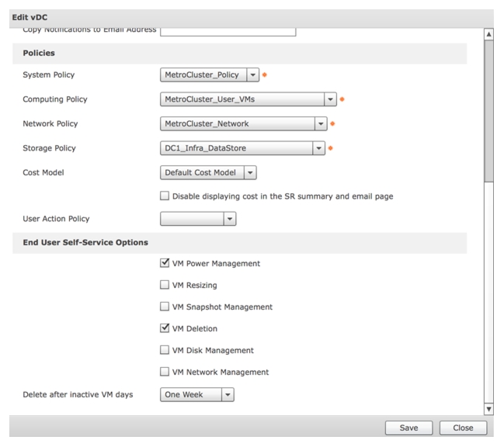Enable VM Snapshot Management checkbox
This screenshot has height=447, width=504.
[x=165, y=307]
